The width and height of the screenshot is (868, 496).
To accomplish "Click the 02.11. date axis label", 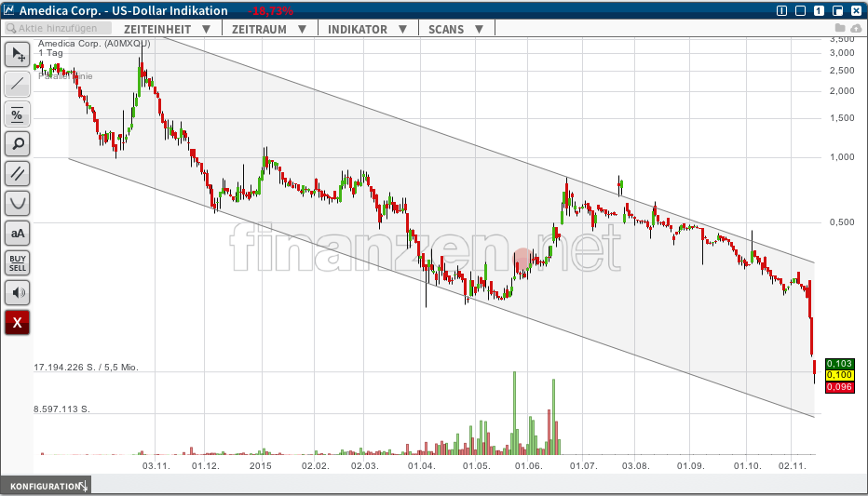I will (793, 465).
